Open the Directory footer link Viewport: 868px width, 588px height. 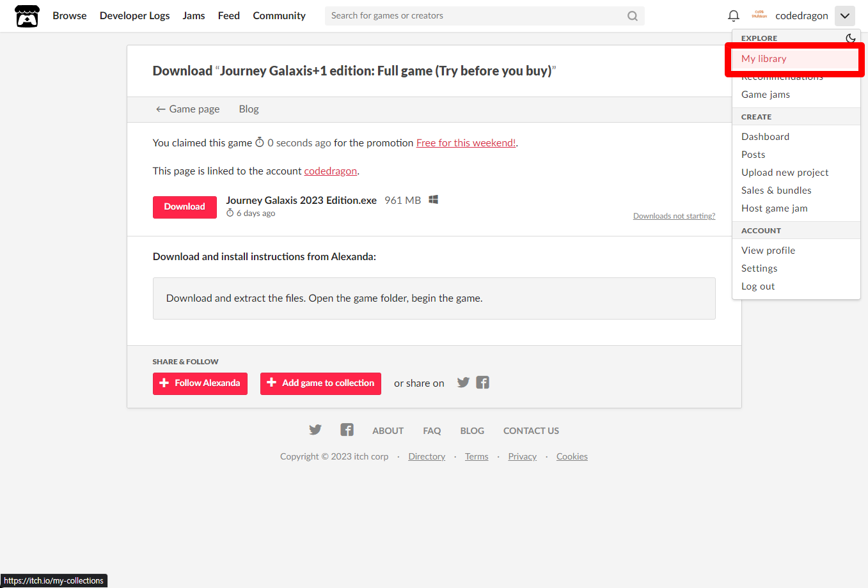(427, 456)
